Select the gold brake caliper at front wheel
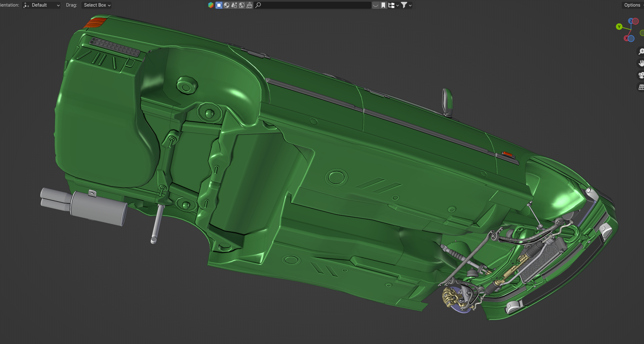This screenshot has width=644, height=344. click(450, 298)
